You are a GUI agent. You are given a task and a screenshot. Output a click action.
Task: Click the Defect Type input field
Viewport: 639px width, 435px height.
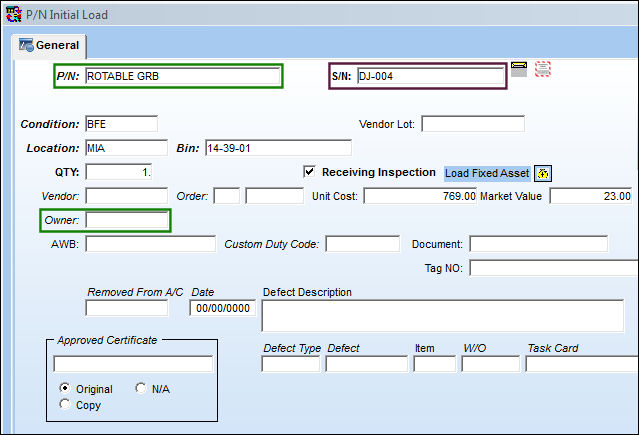click(291, 364)
